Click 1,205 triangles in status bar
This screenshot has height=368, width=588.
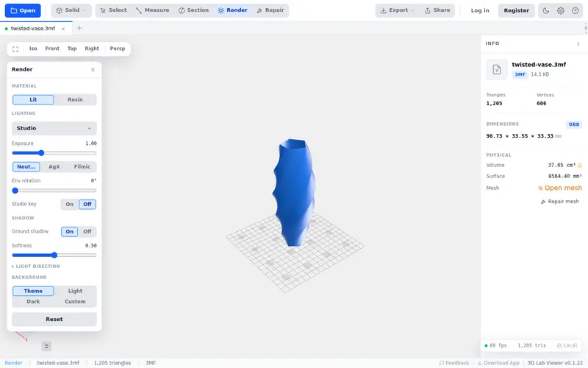point(112,363)
